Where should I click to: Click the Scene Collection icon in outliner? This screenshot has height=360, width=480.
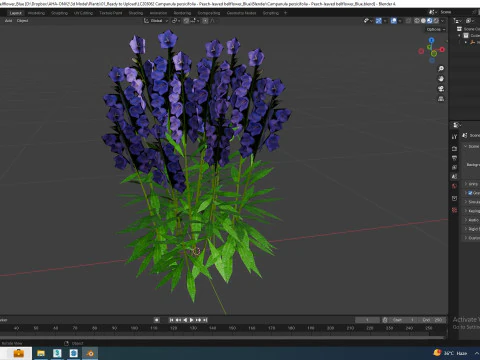(459, 29)
